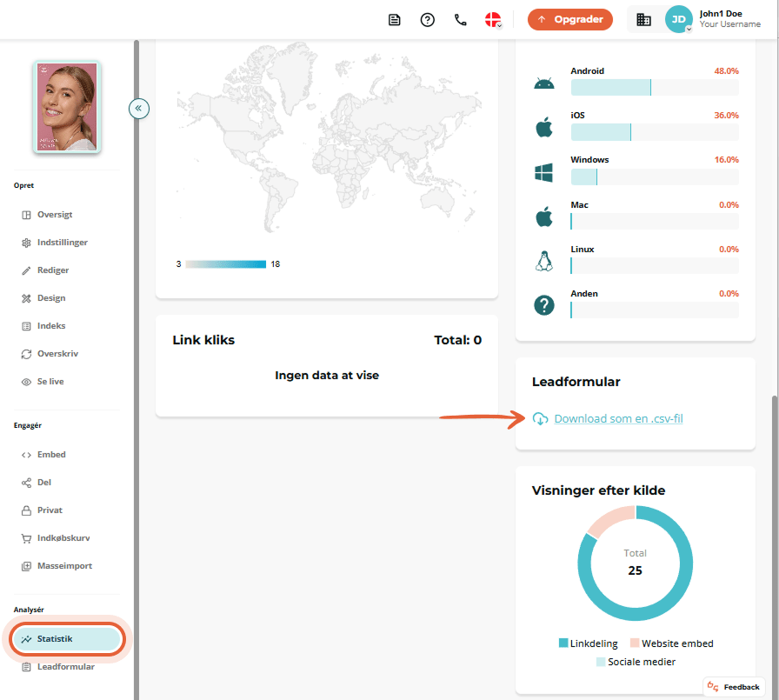
Task: Click the Statistik chart icon
Action: 26,639
